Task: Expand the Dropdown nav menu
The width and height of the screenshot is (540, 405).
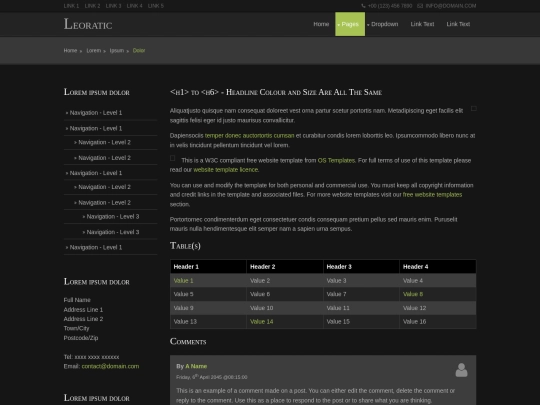Action: pos(383,24)
